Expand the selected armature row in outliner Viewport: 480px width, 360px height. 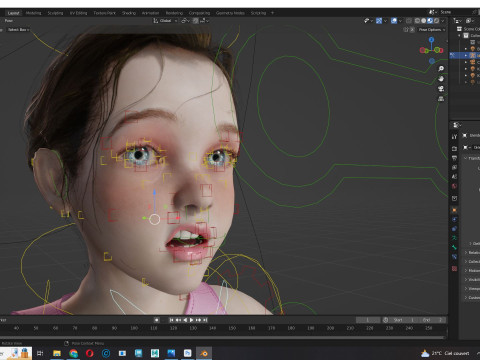click(x=466, y=55)
